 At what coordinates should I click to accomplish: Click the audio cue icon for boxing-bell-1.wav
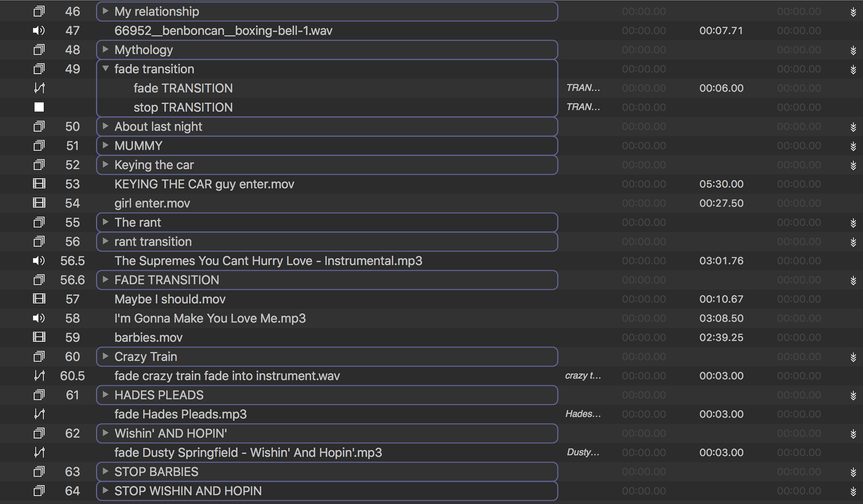pyautogui.click(x=39, y=31)
